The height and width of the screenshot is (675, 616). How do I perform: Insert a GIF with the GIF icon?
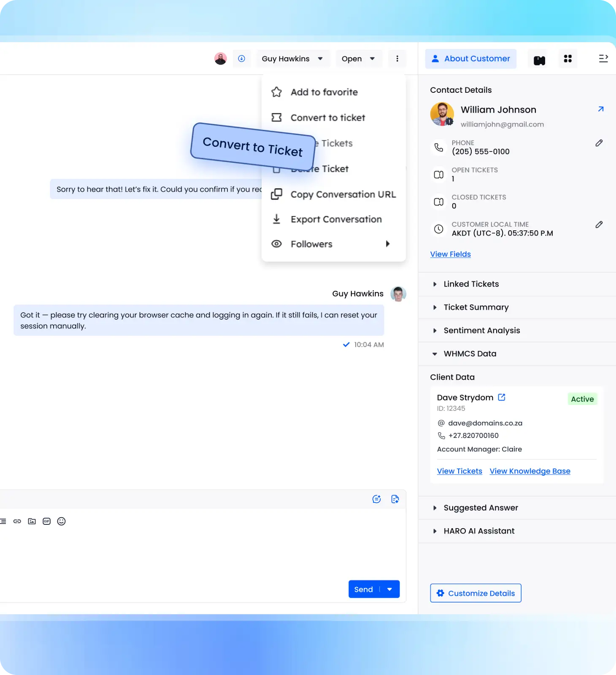(47, 521)
